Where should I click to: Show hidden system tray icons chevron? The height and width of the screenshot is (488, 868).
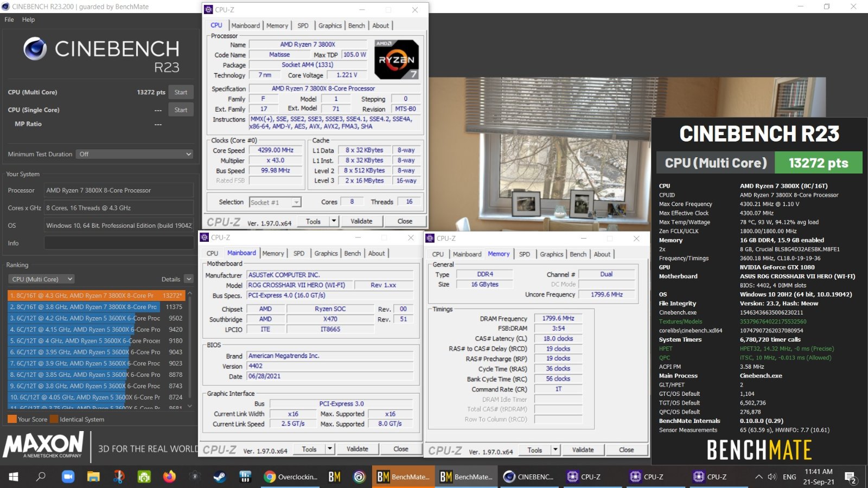758,477
